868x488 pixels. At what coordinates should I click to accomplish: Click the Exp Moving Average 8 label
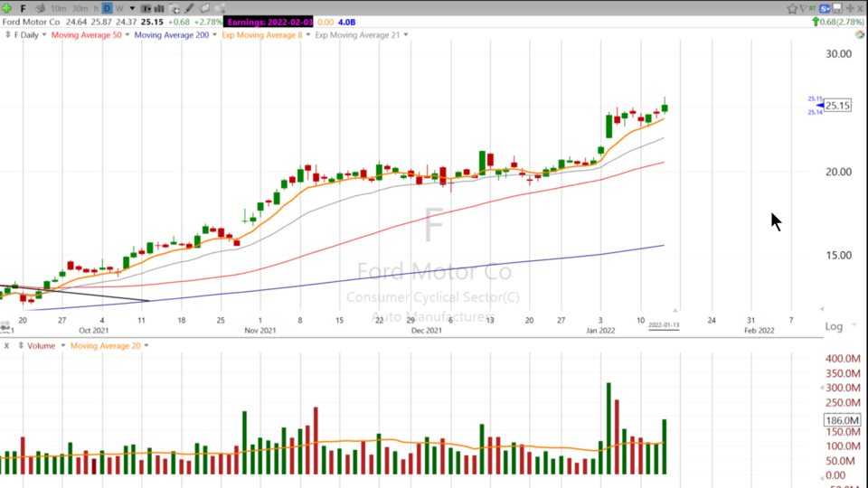[x=262, y=35]
